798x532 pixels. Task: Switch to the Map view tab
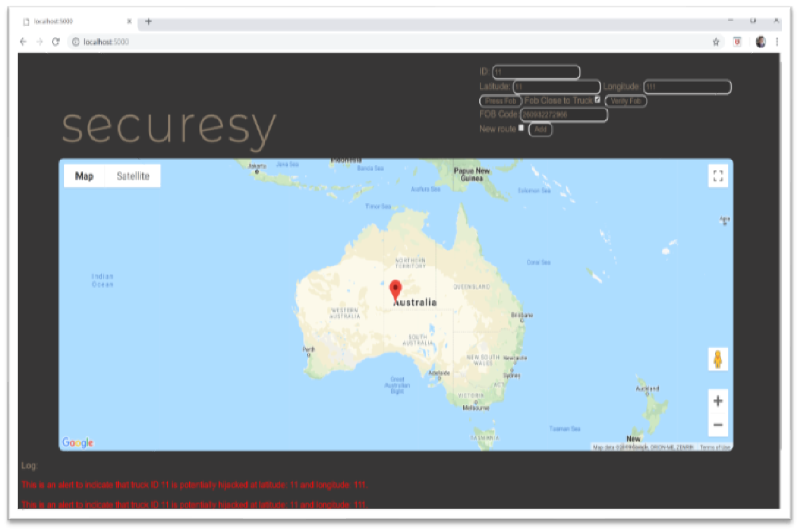tap(84, 176)
